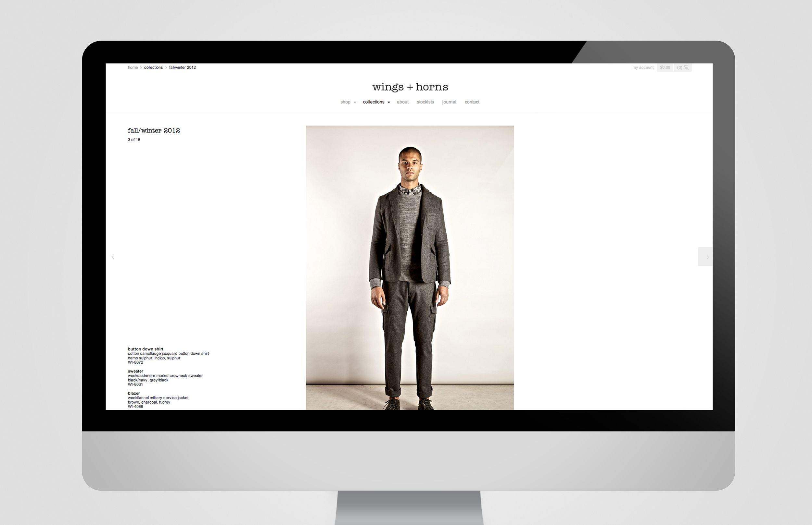This screenshot has height=525, width=812.
Task: Click the account icon top right
Action: (x=643, y=67)
